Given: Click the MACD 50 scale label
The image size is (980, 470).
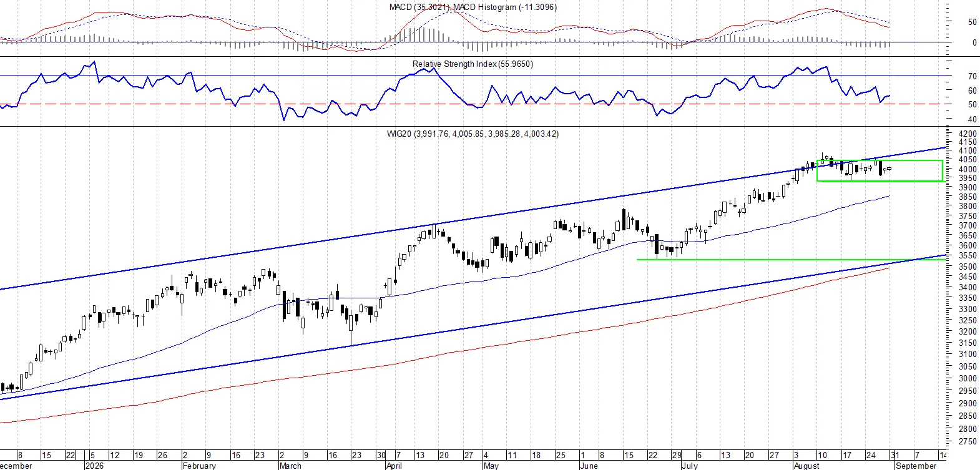Looking at the screenshot, I should pyautogui.click(x=972, y=22).
